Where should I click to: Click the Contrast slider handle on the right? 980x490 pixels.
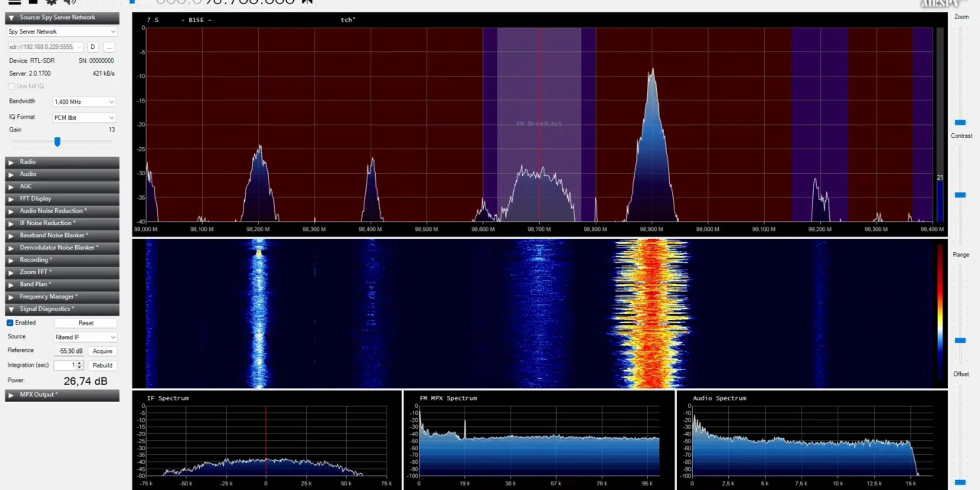tap(960, 195)
